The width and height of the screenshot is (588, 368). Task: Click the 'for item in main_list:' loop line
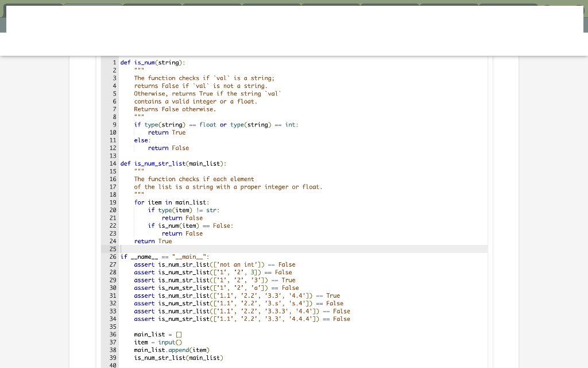coord(171,202)
